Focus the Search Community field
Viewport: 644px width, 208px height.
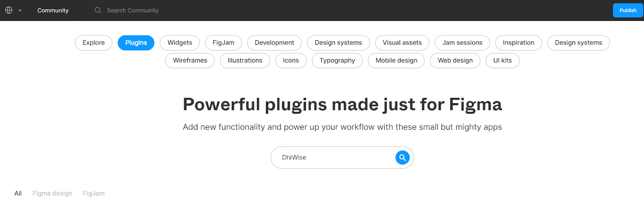(x=133, y=10)
